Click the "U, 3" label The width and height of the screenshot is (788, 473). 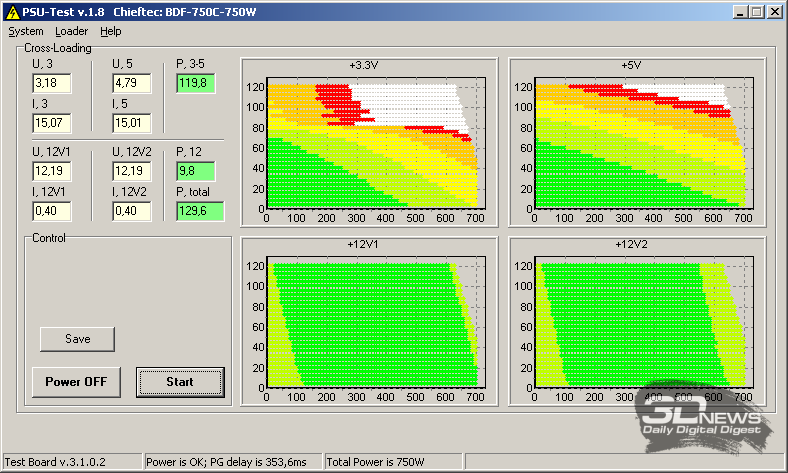tap(42, 64)
